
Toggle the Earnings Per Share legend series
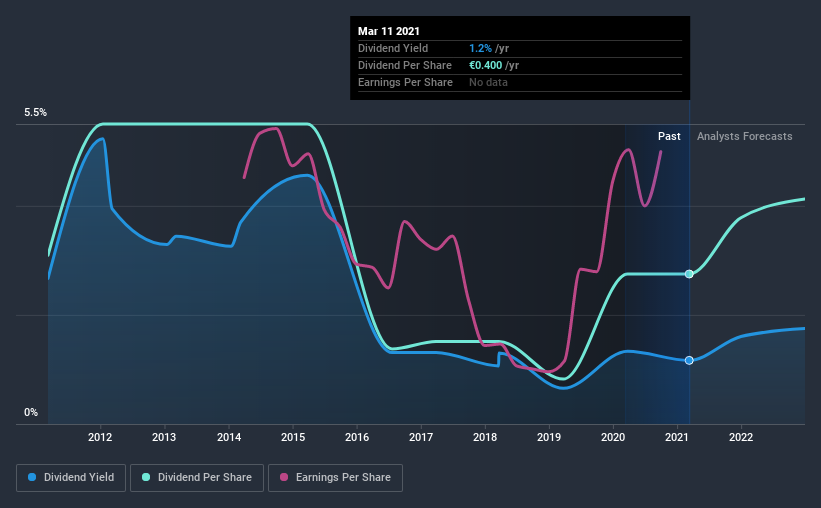point(335,478)
